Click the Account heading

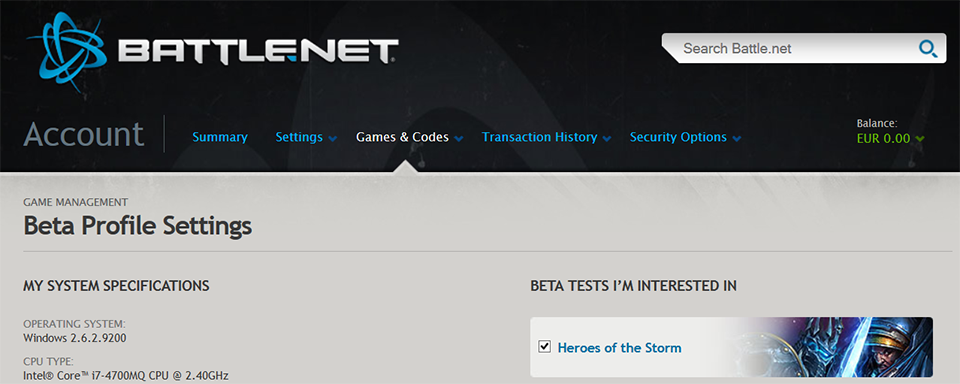point(84,134)
